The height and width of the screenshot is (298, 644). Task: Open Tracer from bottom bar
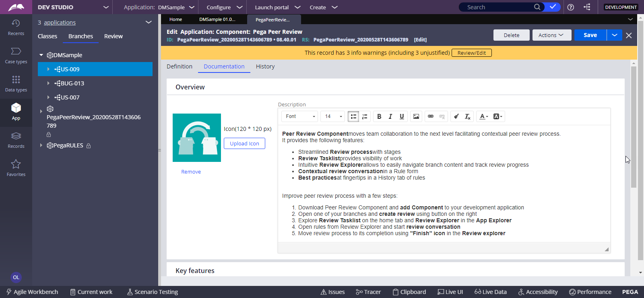point(368,292)
